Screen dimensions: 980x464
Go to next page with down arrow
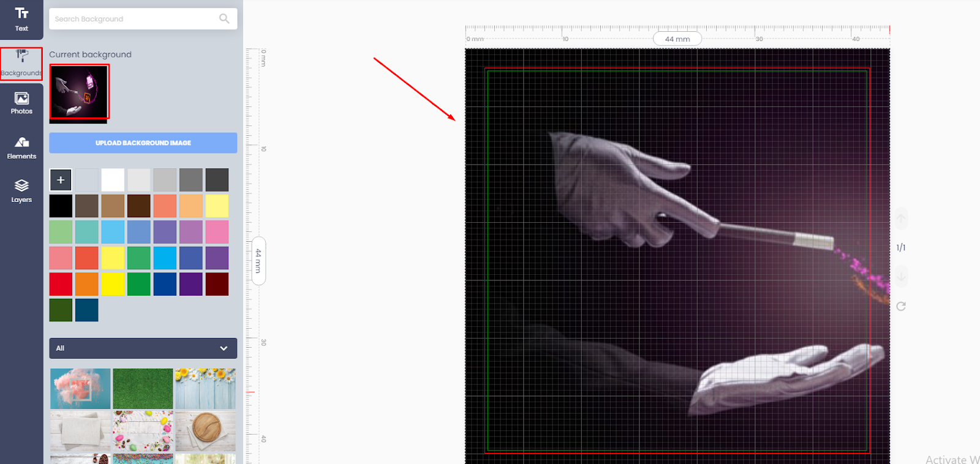click(x=901, y=276)
